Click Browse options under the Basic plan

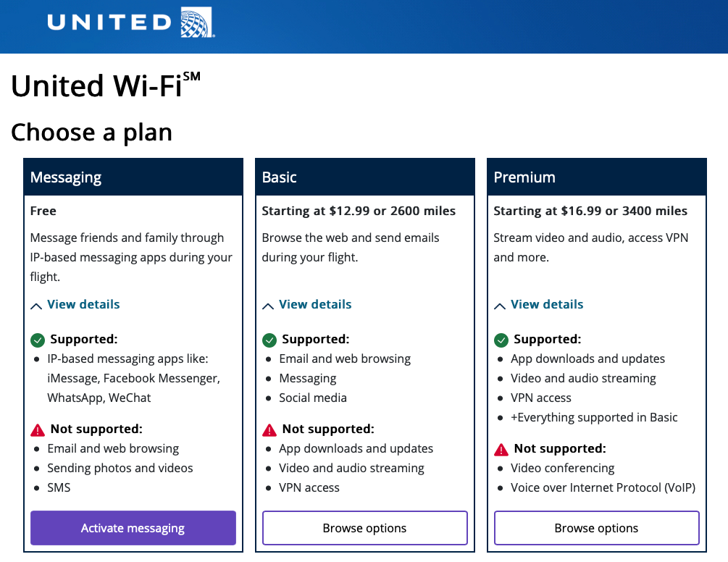point(364,528)
